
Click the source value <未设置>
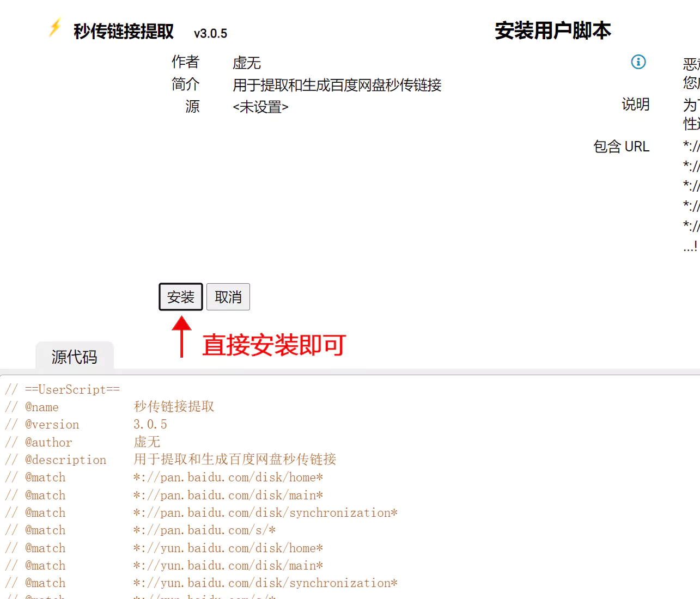pos(260,107)
